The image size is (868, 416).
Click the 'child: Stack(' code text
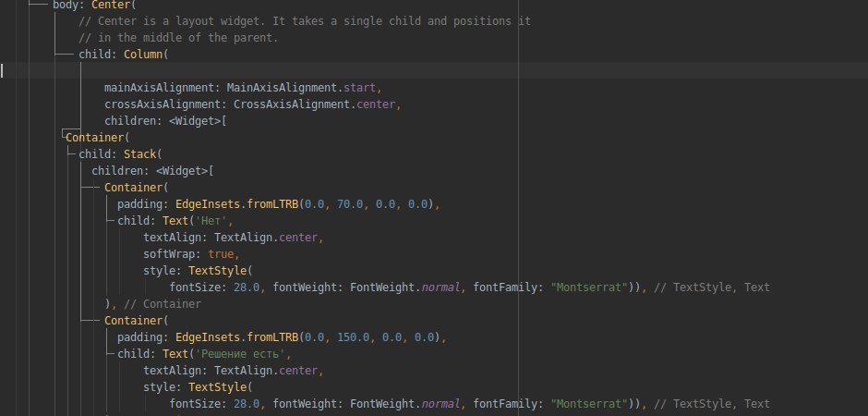(x=120, y=154)
